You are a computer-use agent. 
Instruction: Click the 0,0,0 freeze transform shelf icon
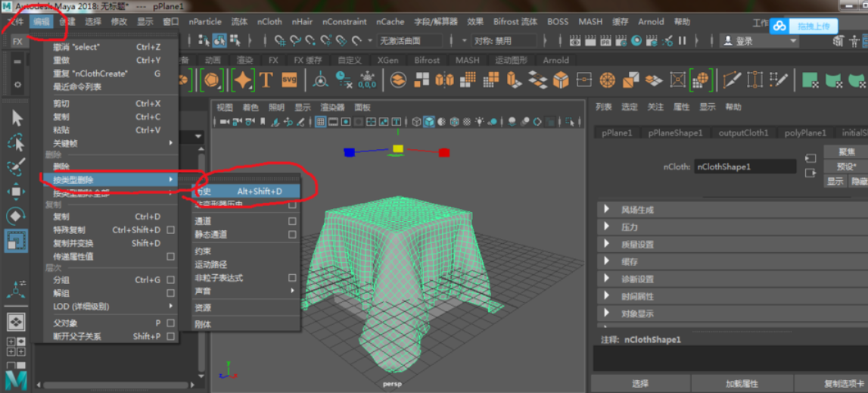point(367,80)
